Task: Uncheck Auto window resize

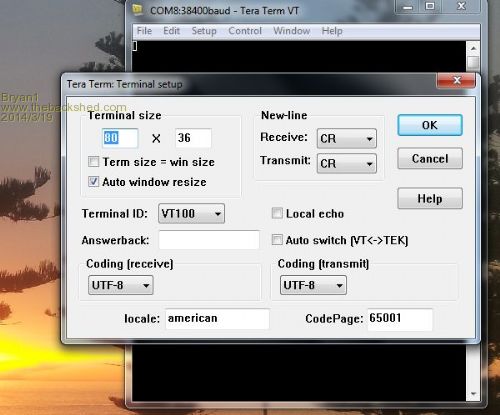Action: coord(93,182)
